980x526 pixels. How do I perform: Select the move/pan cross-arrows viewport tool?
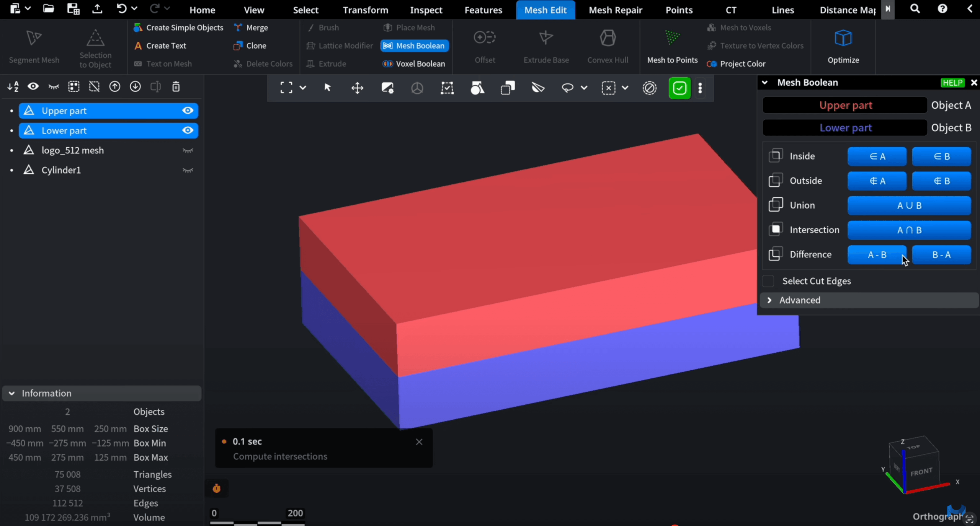[x=357, y=88]
